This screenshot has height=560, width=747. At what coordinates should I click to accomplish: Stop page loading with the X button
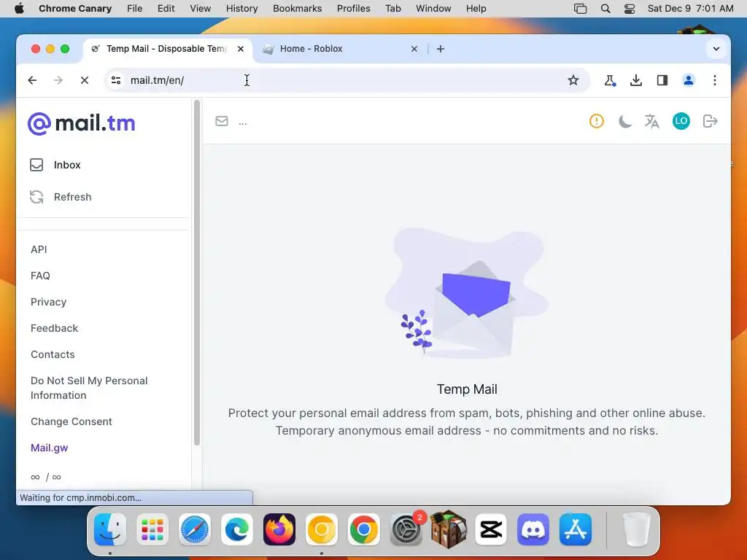(x=85, y=80)
